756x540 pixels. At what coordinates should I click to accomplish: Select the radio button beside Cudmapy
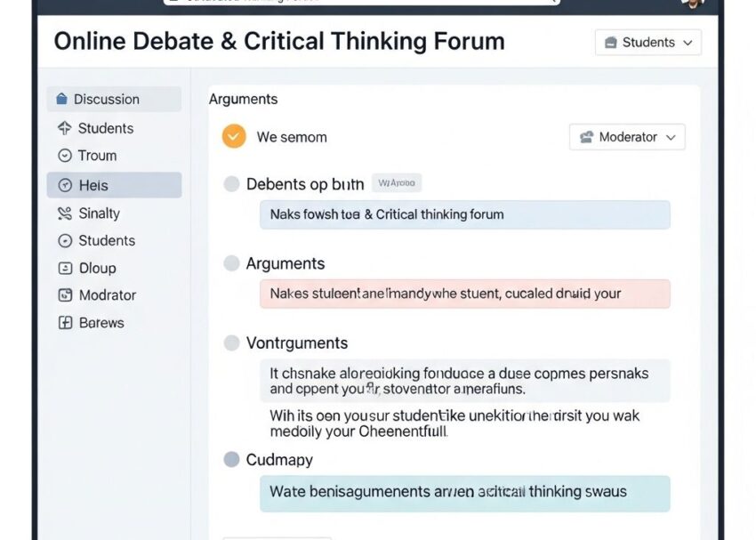[231, 460]
